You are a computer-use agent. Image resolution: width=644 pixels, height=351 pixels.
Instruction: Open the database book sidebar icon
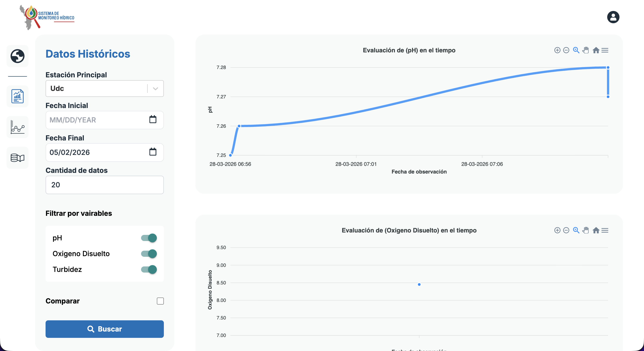point(18,158)
